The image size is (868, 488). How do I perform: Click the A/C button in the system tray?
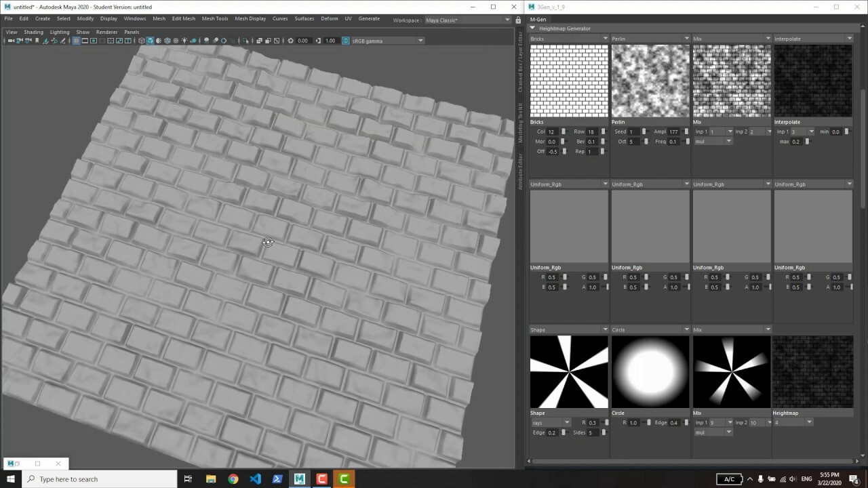click(729, 479)
